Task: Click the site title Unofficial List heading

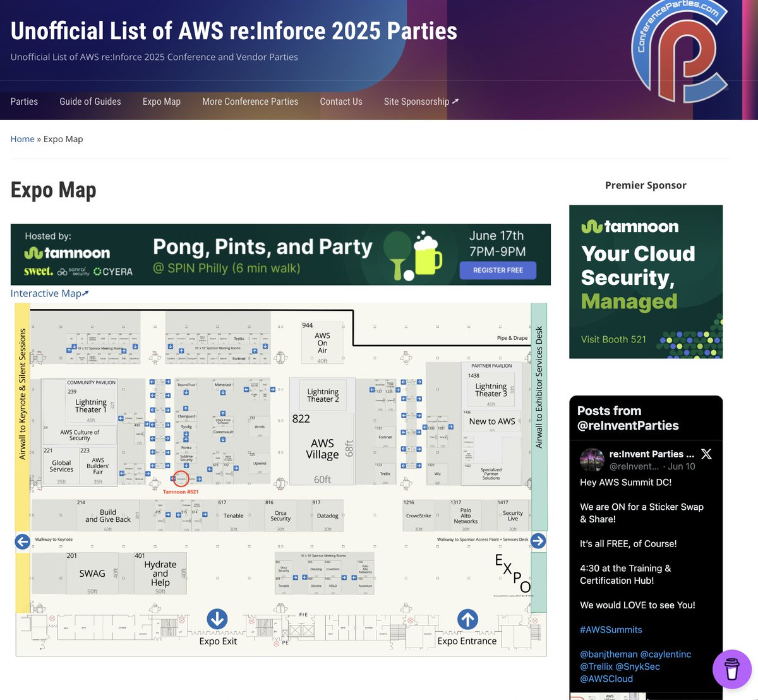Action: tap(234, 30)
